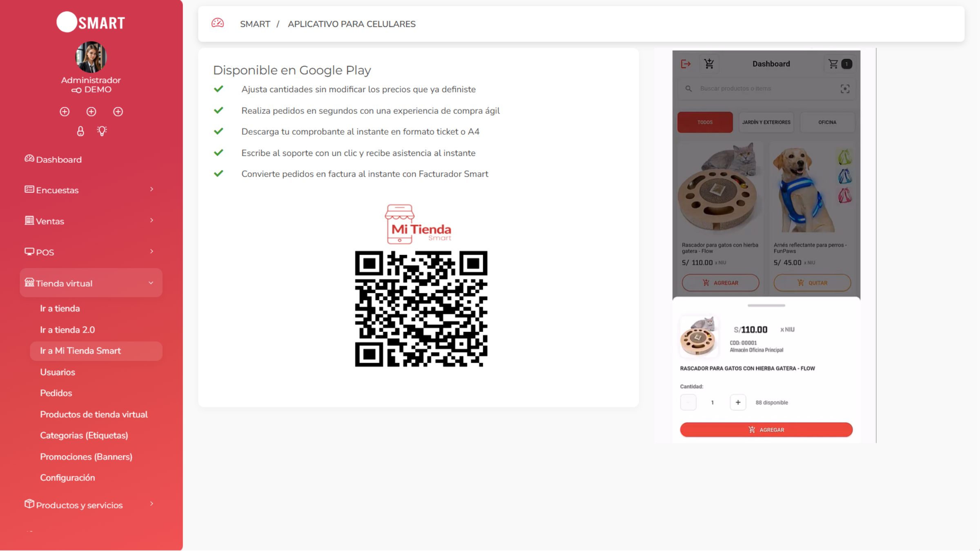Go to Ir a tienda 2.0
Image resolution: width=980 pixels, height=551 pixels.
67,330
